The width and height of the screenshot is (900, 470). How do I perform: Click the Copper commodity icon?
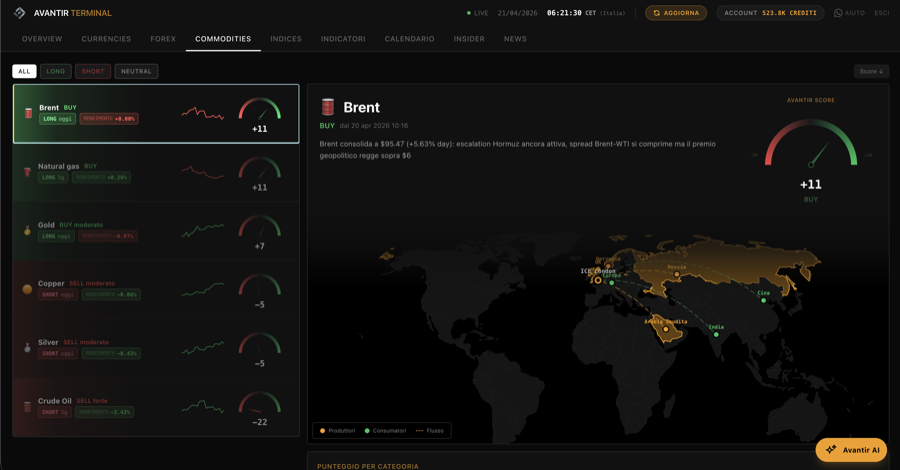pyautogui.click(x=27, y=289)
